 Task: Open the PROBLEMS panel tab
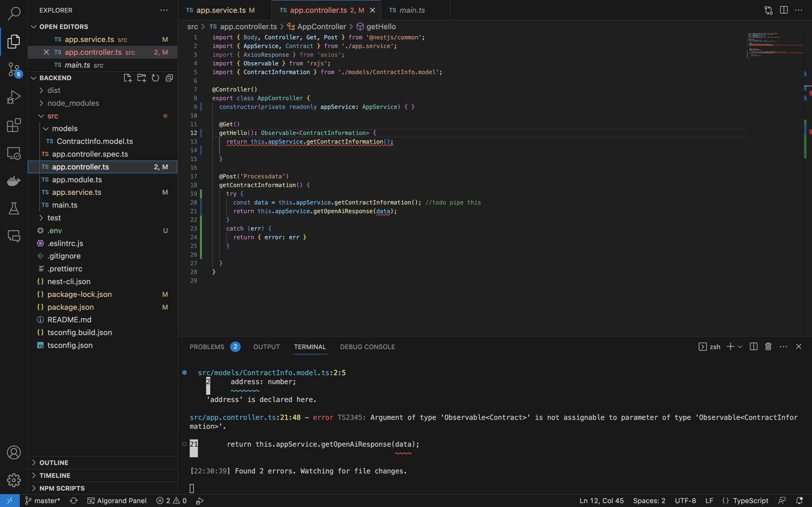[x=207, y=347]
